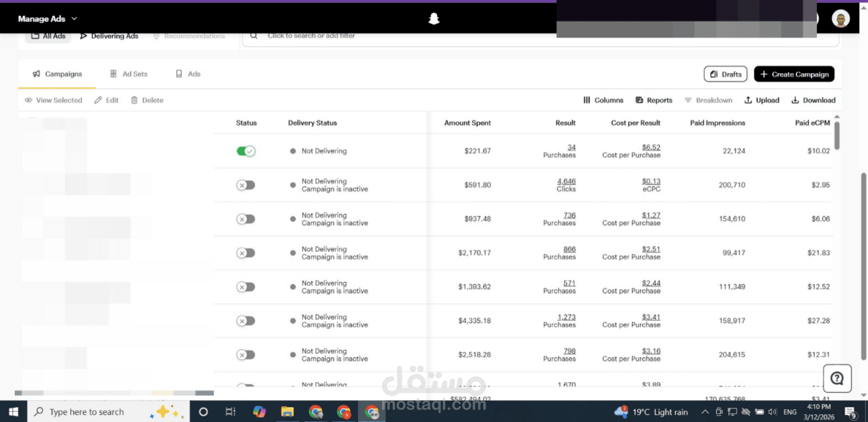Click the search or add filter field

tap(540, 36)
